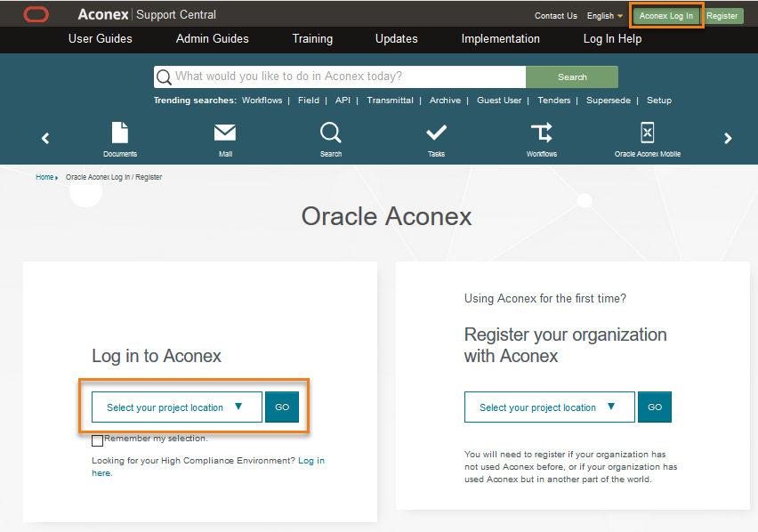
Task: Open the User Guides menu
Action: [100, 38]
